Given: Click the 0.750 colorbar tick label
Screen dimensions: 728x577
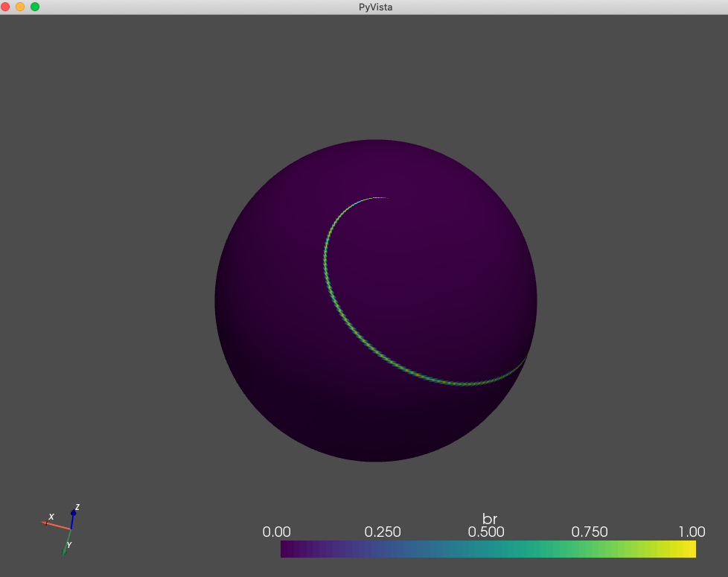Looking at the screenshot, I should click(x=590, y=532).
